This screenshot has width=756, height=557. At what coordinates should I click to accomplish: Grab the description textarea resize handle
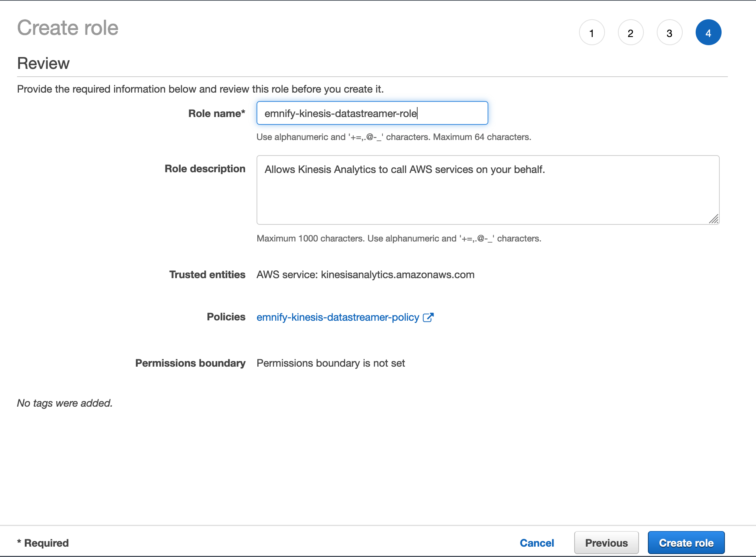tap(714, 219)
